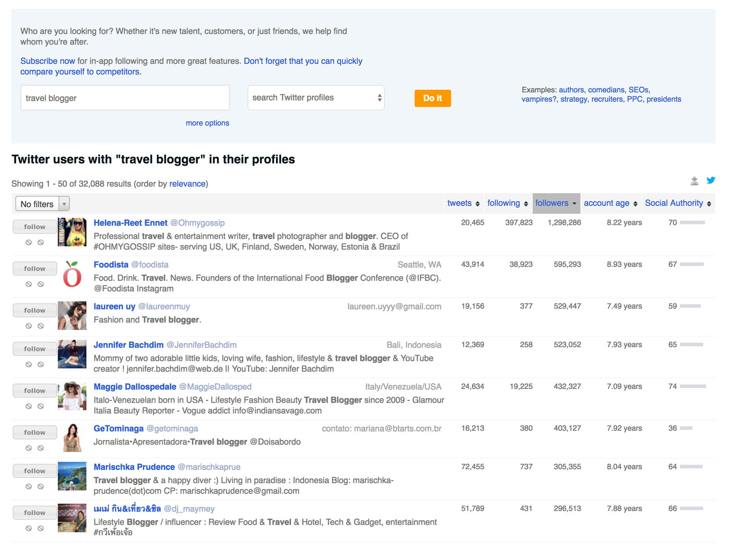Open Helena-Reet Ennet profile name link

click(x=130, y=223)
